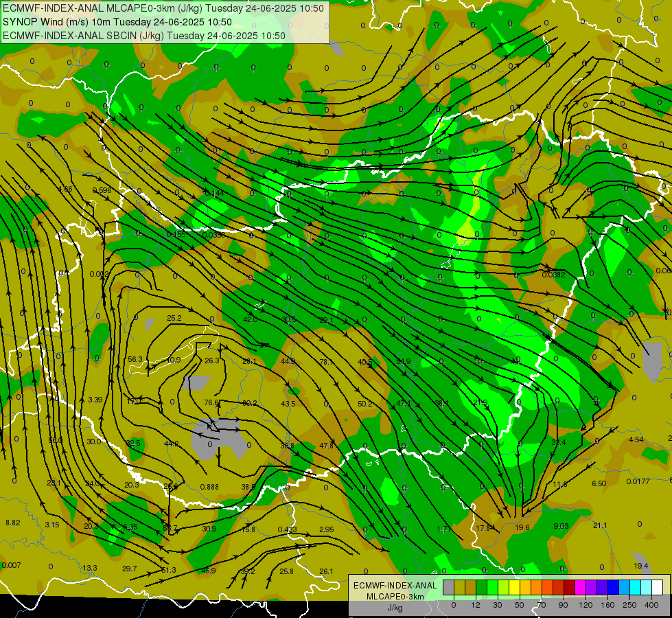Click the map value 29.7
The height and width of the screenshot is (618, 672).
(130, 569)
